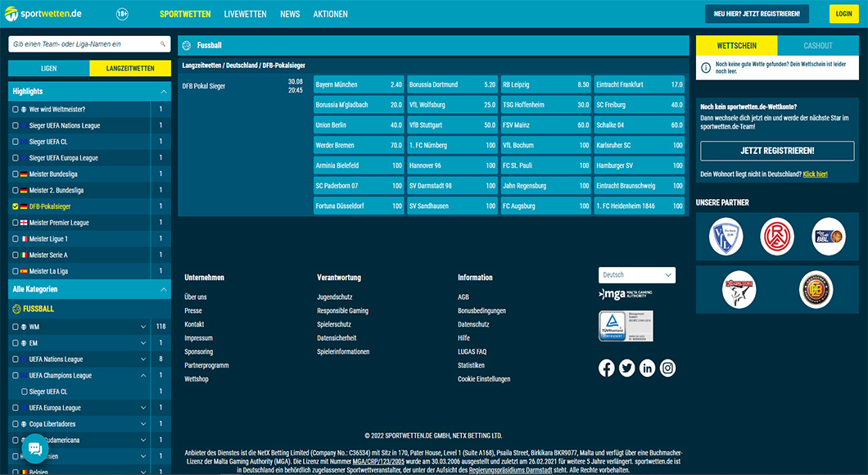The height and width of the screenshot is (475, 868).
Task: Click German flag beside Meister Bundesliga
Action: pos(24,174)
